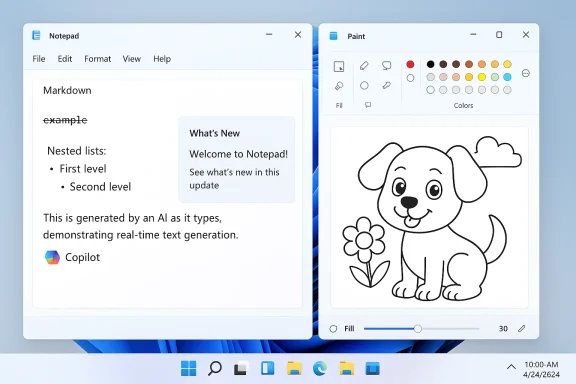This screenshot has height=384, width=576.
Task: Launch Microsoft Edge from the taskbar
Action: (x=320, y=368)
